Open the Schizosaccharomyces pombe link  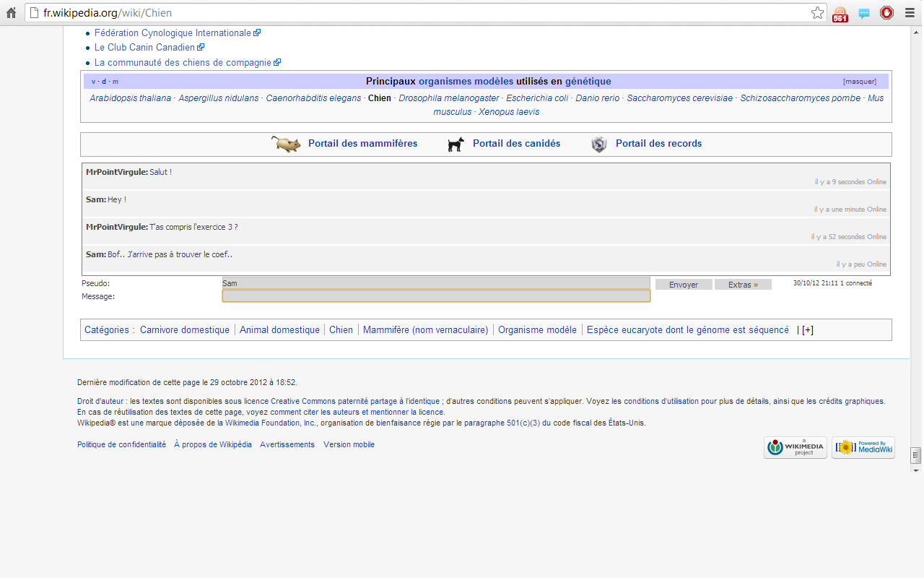(x=801, y=98)
